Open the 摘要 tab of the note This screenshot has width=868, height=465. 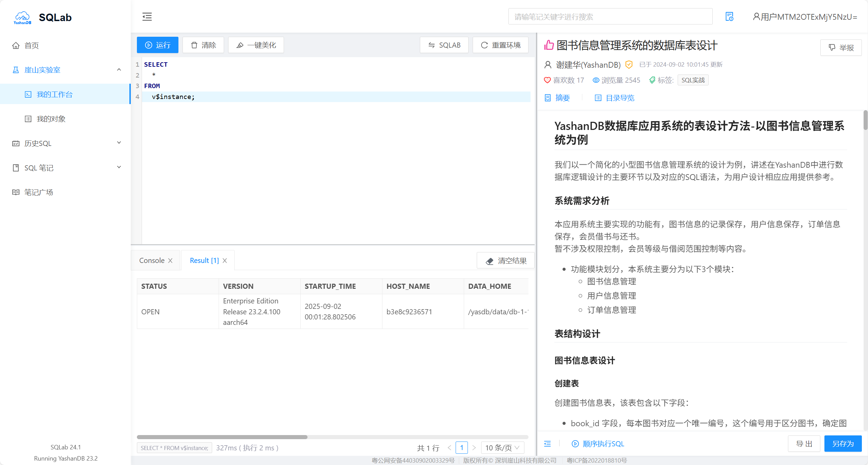[x=557, y=98]
